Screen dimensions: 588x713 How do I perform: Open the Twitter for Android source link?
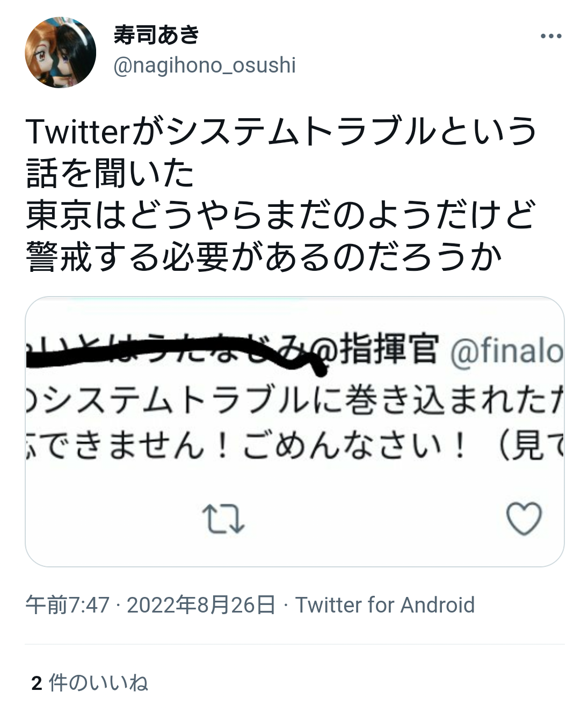pyautogui.click(x=385, y=605)
